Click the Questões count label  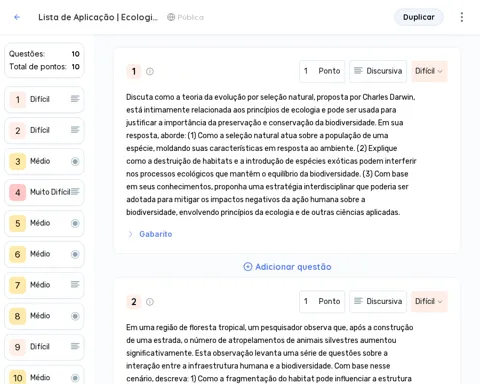[27, 54]
